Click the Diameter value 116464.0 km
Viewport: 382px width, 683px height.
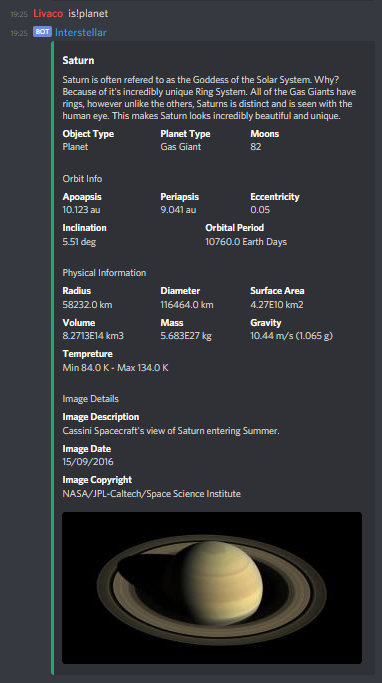pos(187,304)
